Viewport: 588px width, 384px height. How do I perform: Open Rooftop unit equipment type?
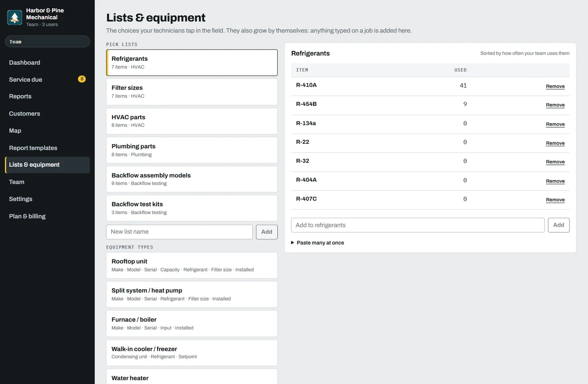pyautogui.click(x=192, y=265)
